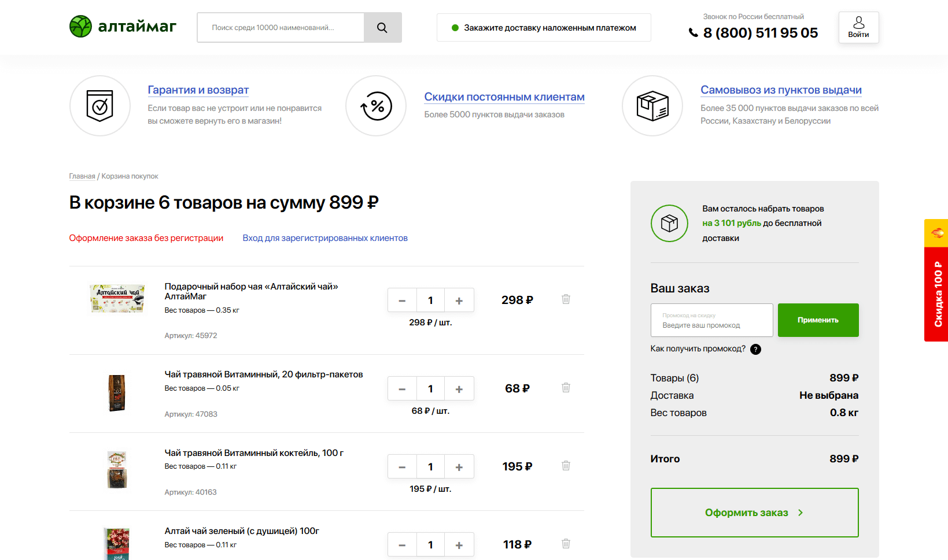Switch to Вход для зарегистрированных клиентов

coord(325,238)
